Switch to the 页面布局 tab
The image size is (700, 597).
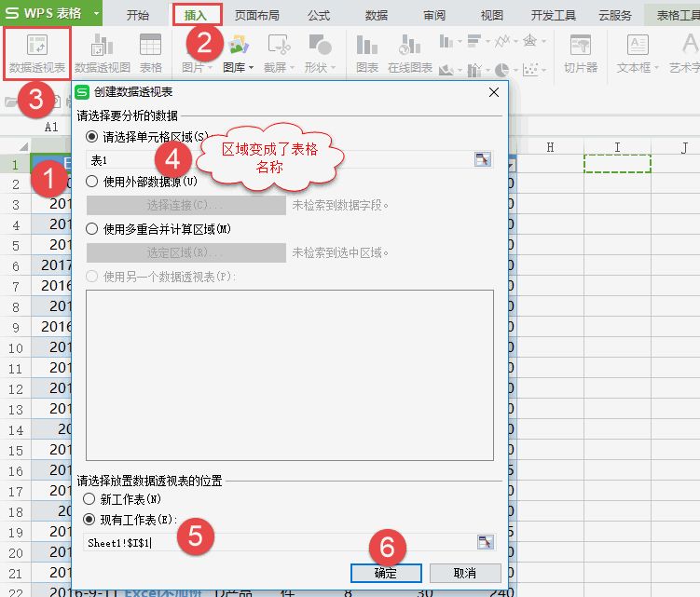(257, 15)
